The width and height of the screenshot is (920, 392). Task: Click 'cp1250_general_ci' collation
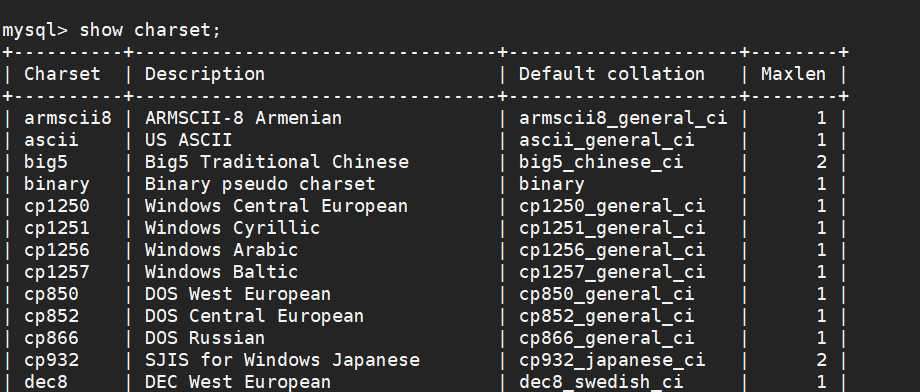point(612,206)
